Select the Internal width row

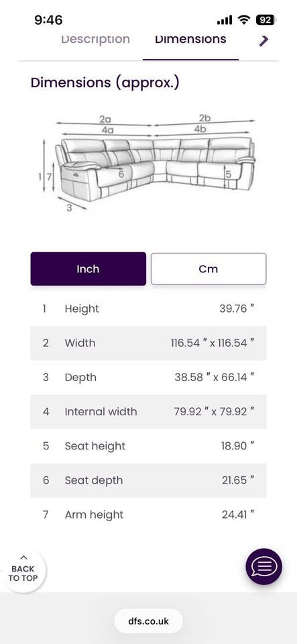149,412
